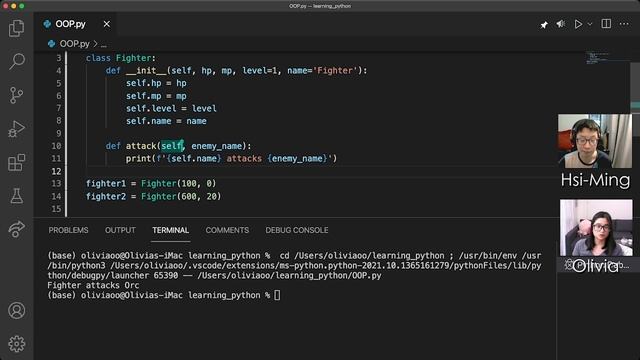
Task: Click line number 12 in the gutter
Action: [56, 171]
